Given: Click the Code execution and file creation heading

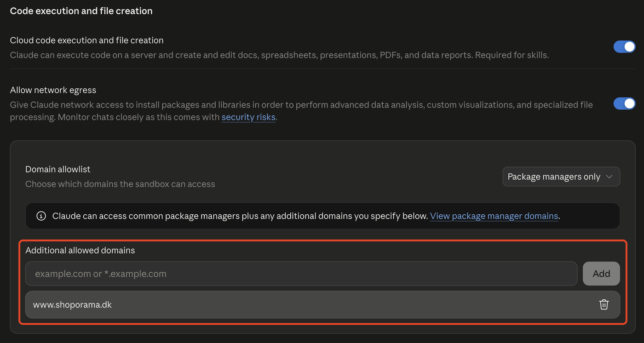Looking at the screenshot, I should [x=81, y=11].
